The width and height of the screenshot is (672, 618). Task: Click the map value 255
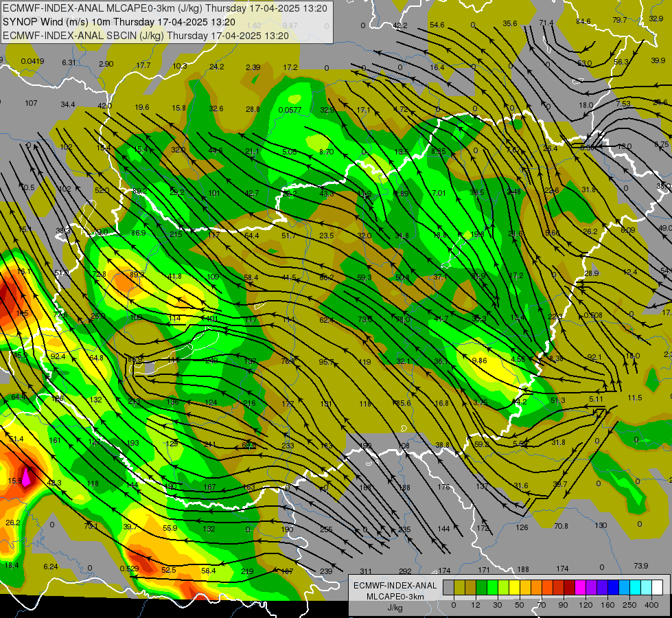tap(326, 529)
